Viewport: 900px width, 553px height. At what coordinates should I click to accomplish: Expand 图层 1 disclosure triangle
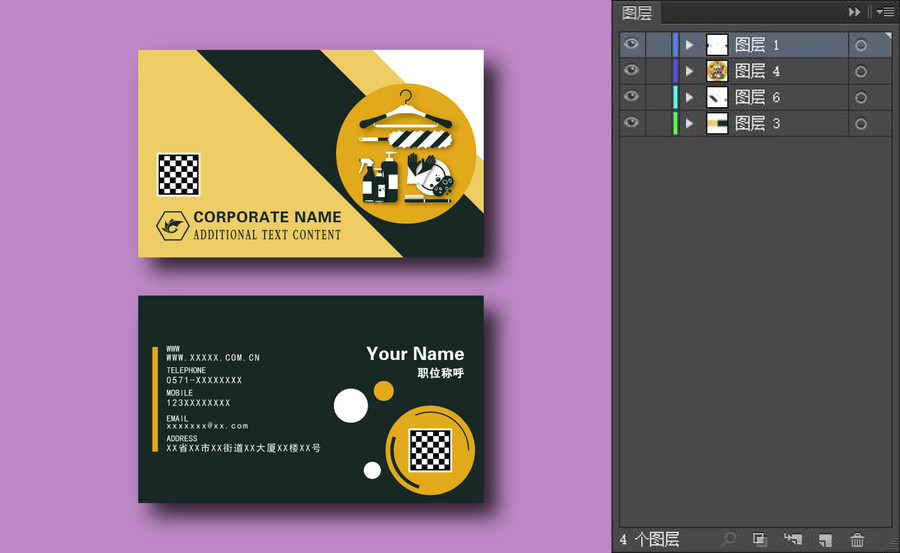tap(690, 45)
